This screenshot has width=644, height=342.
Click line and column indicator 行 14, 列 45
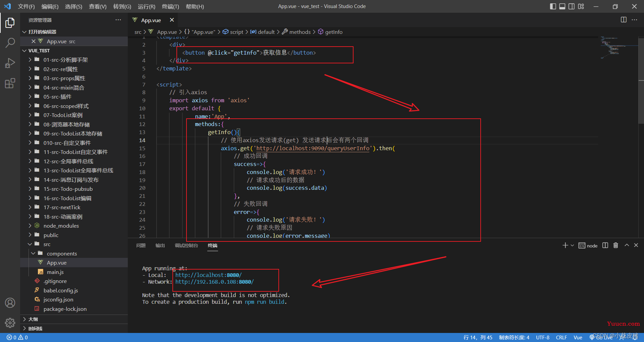[x=478, y=338]
